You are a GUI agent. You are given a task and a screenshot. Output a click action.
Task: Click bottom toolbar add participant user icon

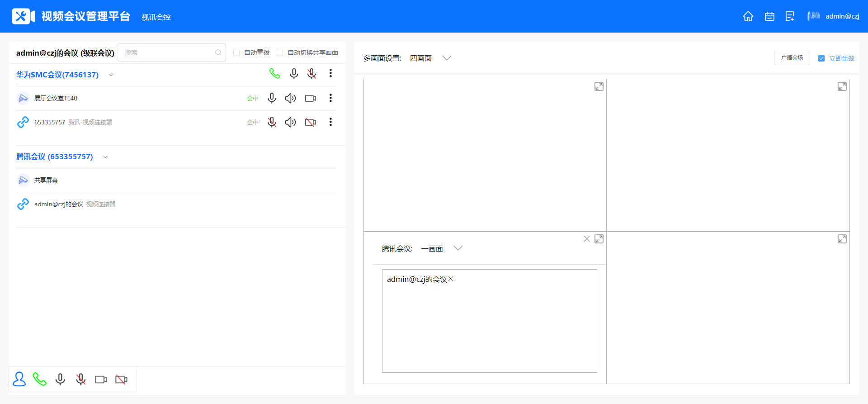coord(19,379)
